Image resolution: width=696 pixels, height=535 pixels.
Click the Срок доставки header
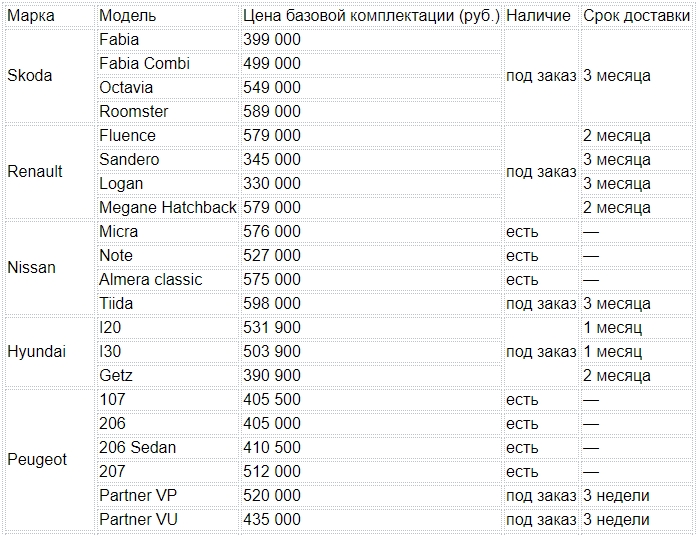pyautogui.click(x=636, y=16)
